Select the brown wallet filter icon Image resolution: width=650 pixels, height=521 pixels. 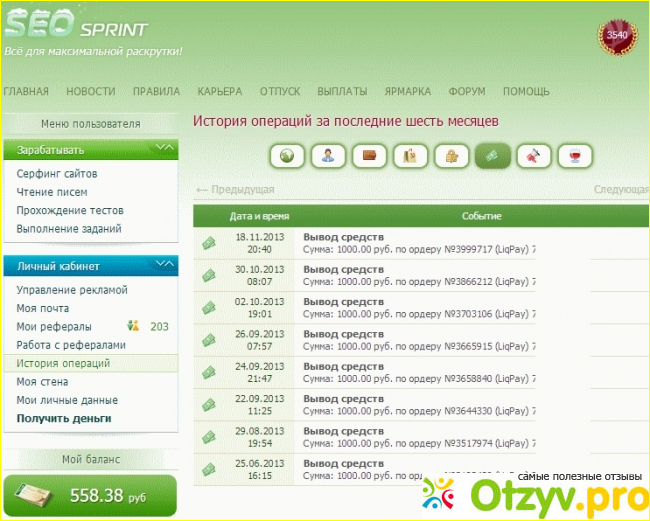(369, 156)
